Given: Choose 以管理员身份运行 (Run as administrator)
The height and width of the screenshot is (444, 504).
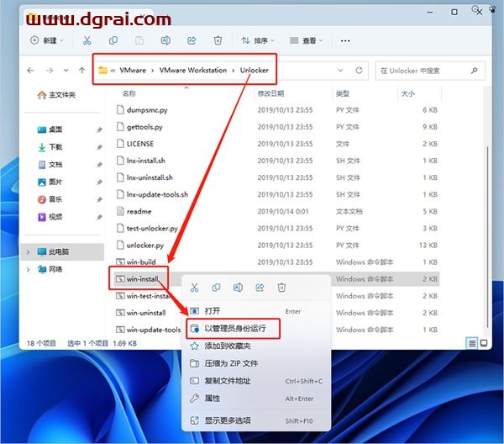Looking at the screenshot, I should point(256,329).
